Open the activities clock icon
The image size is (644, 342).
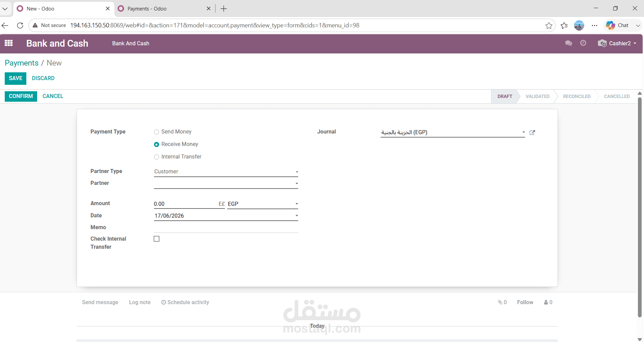(583, 43)
